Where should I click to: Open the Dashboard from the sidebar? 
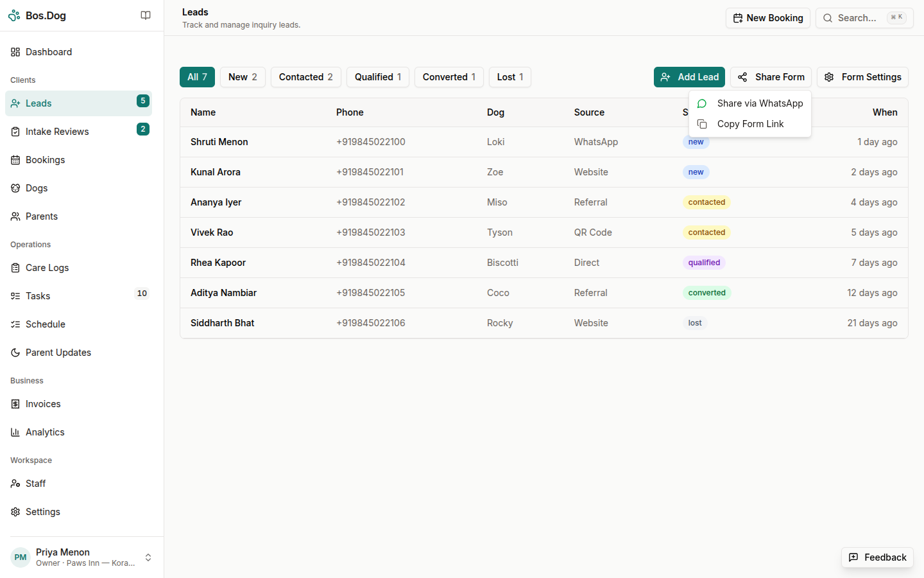click(50, 52)
